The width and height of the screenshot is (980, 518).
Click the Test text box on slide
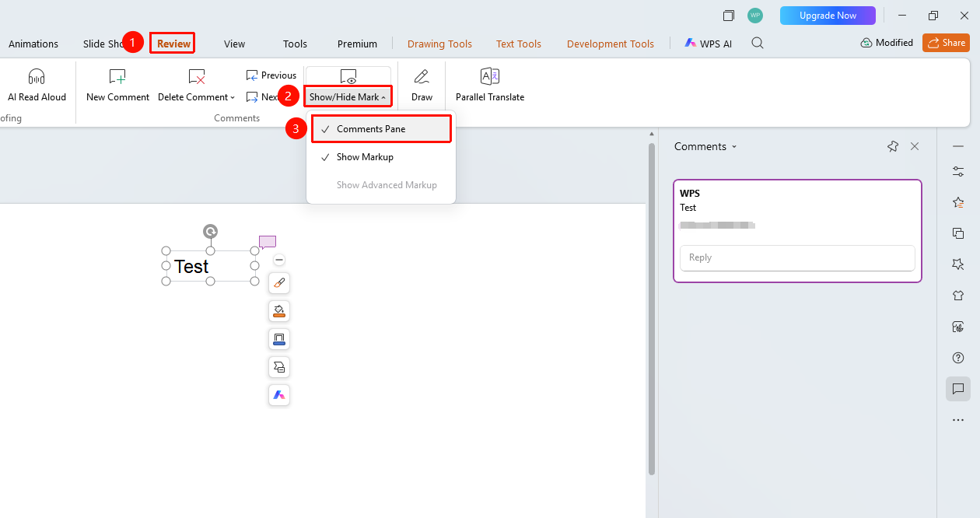coord(210,266)
